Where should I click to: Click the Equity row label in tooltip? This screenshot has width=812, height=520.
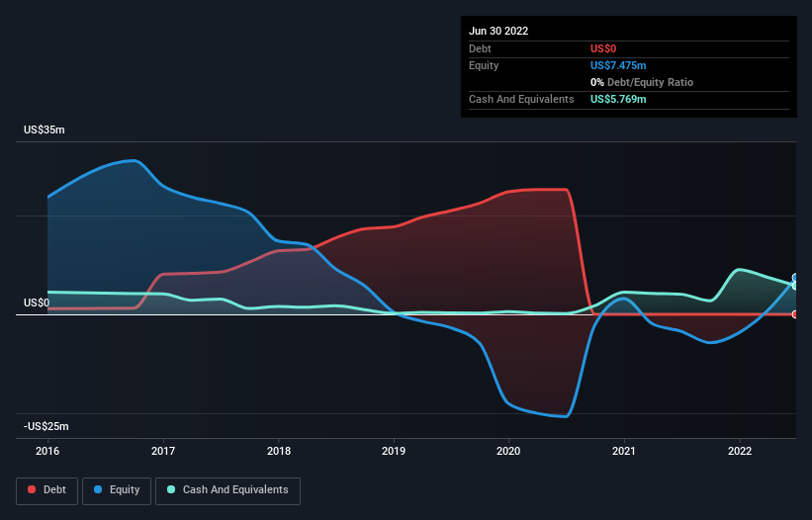(484, 65)
